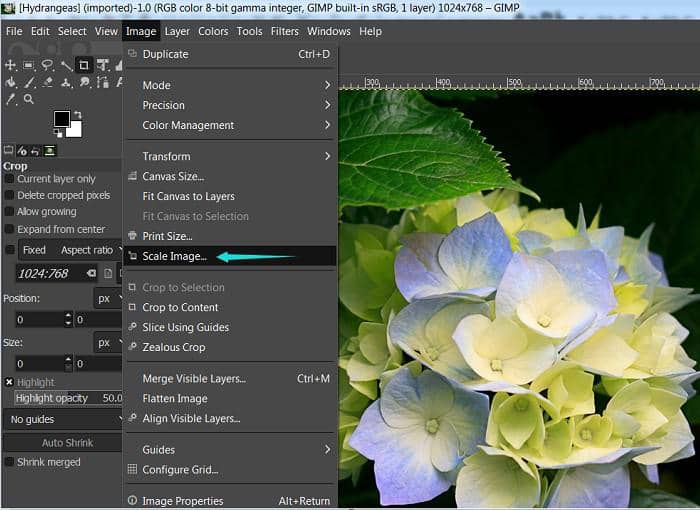Tick the Fixed aspect ratio checkbox
Image resolution: width=700 pixels, height=510 pixels.
9,250
